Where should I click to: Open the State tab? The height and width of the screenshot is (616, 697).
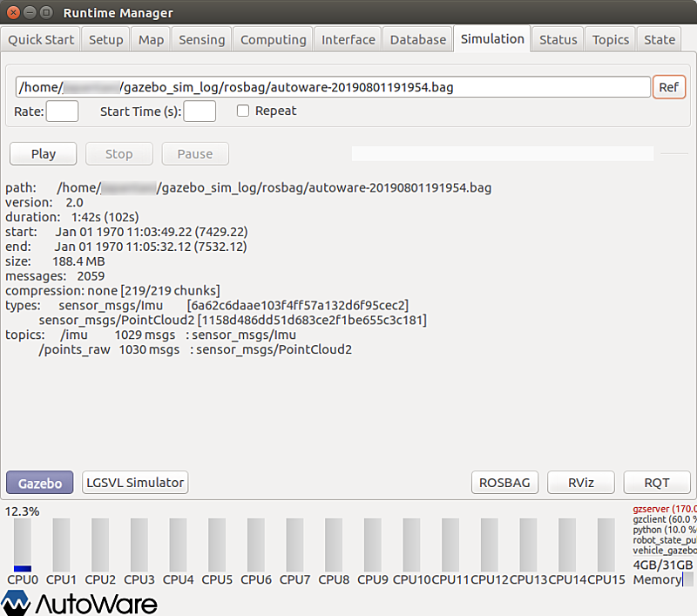pos(660,39)
